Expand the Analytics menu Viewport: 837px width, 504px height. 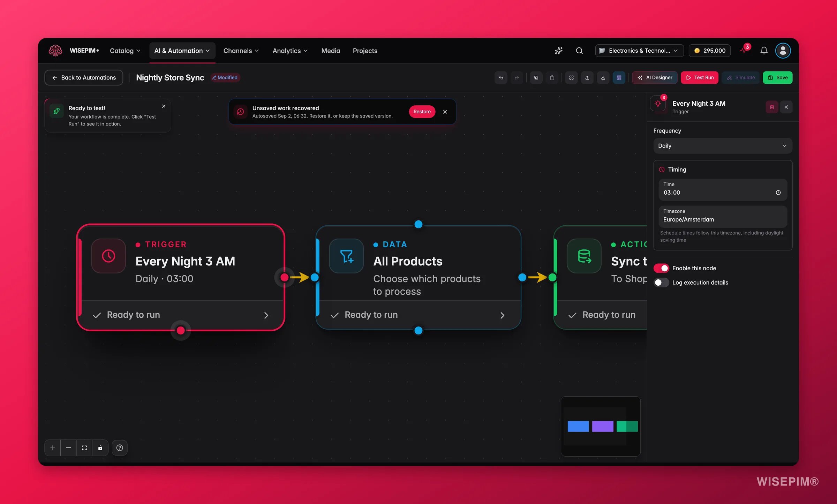click(x=290, y=51)
